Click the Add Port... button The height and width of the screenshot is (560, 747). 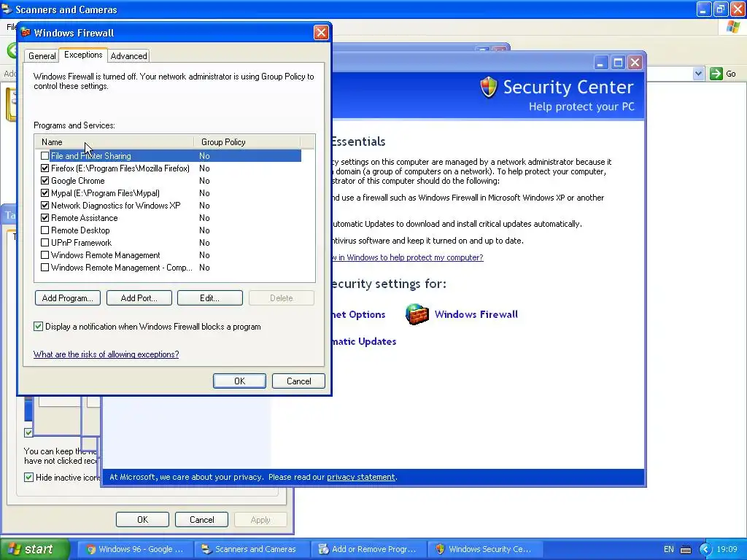139,298
